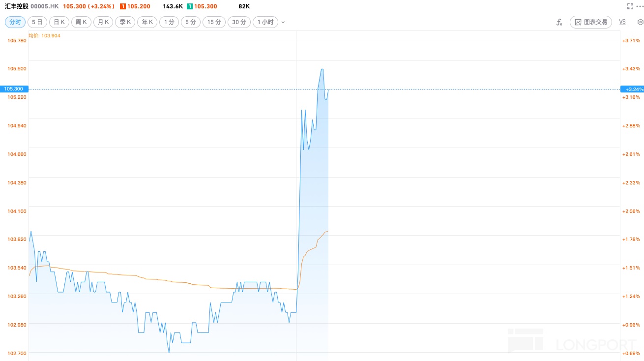
Task: Select the 季K quarterly chart
Action: tap(125, 22)
